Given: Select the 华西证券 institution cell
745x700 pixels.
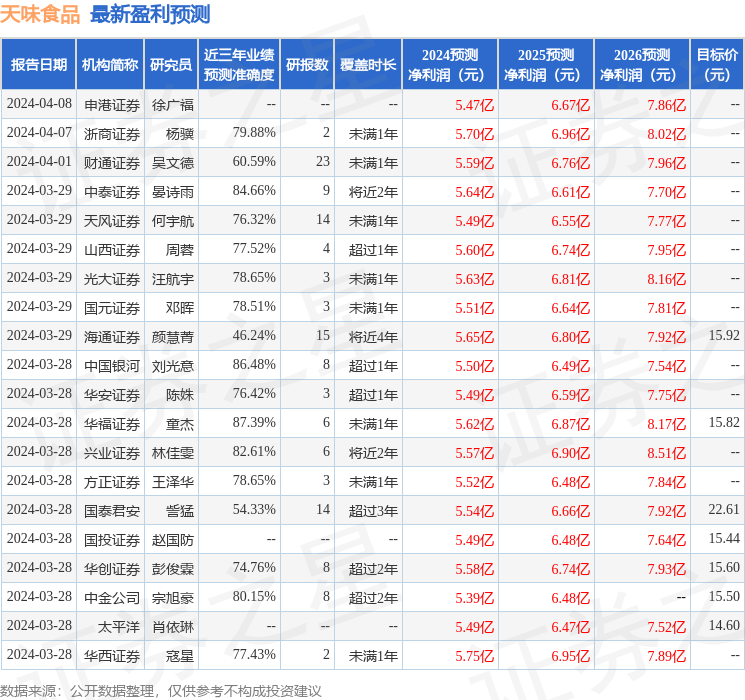Looking at the screenshot, I should pyautogui.click(x=112, y=656).
